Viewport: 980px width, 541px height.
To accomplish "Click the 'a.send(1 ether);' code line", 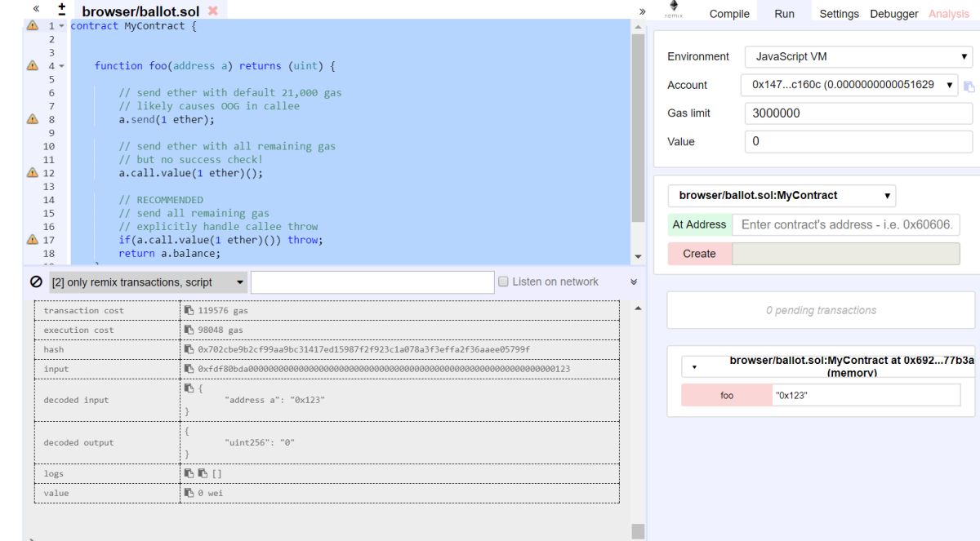I will [167, 120].
